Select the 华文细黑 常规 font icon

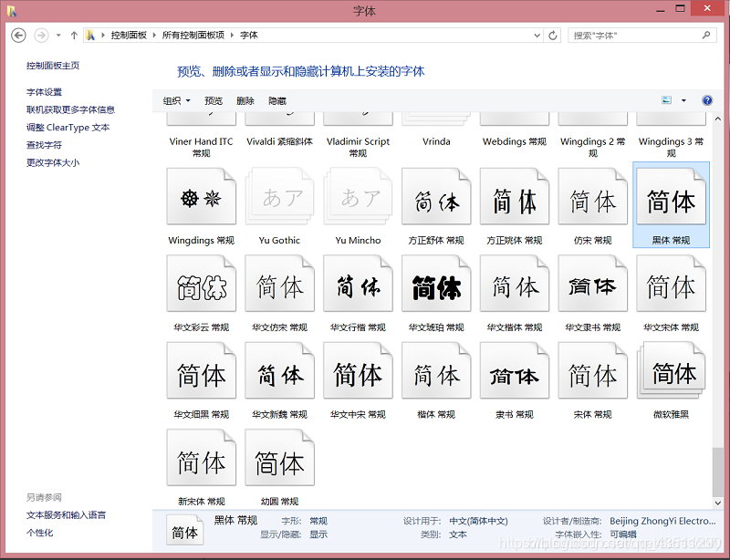click(201, 370)
